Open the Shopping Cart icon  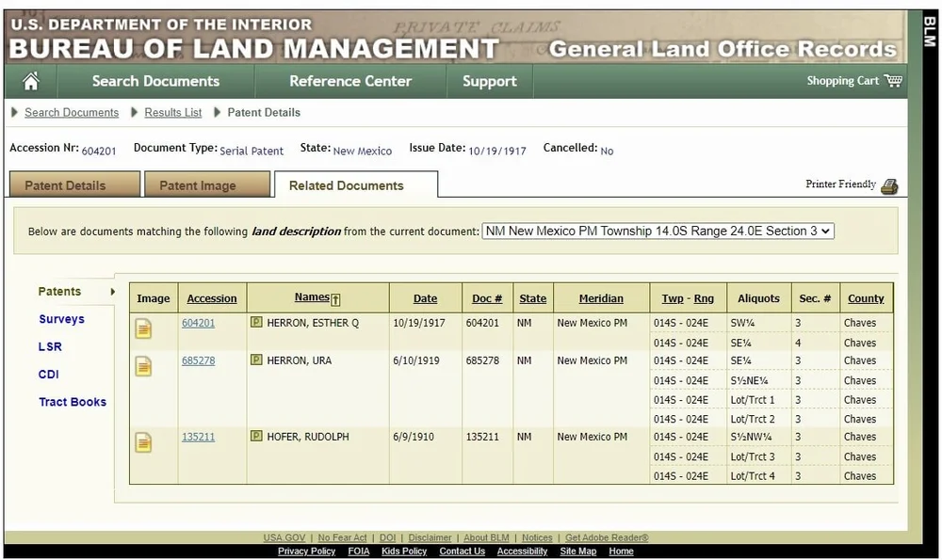coord(893,80)
